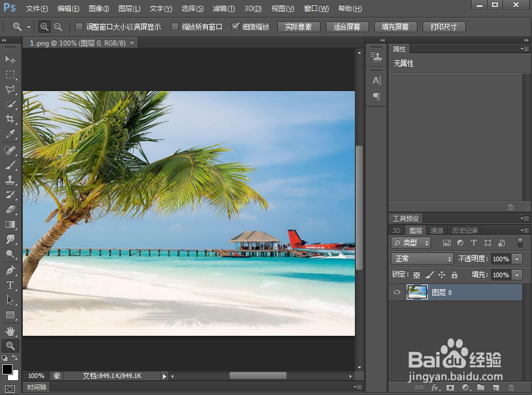Select the Zoom tool in toolbox
Screen dimensions: 532x395
coord(10,346)
